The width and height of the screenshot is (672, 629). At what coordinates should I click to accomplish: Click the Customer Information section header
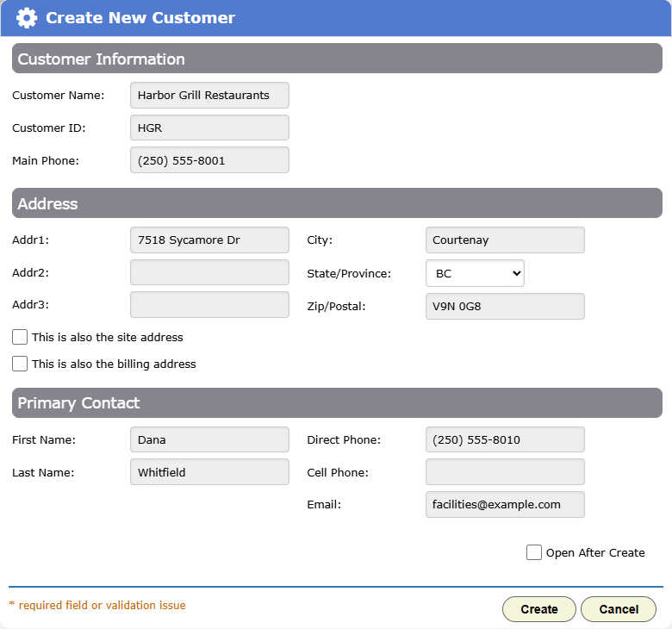coord(337,59)
